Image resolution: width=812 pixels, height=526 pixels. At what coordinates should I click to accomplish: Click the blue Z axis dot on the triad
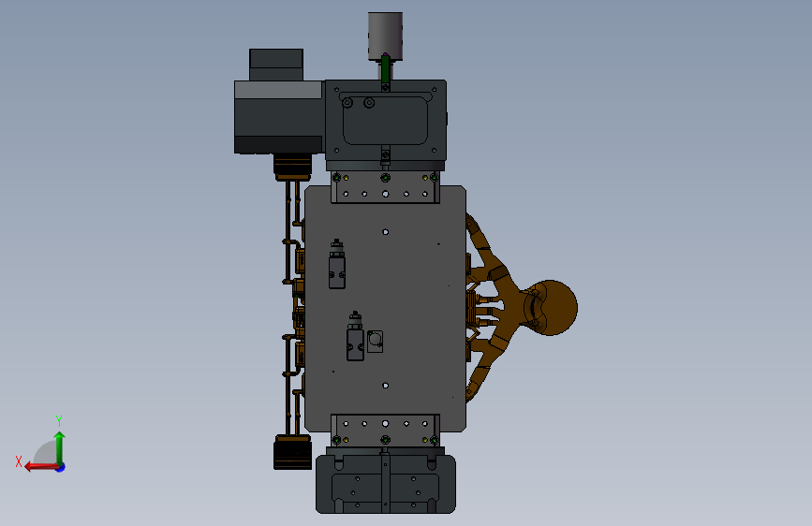click(61, 467)
